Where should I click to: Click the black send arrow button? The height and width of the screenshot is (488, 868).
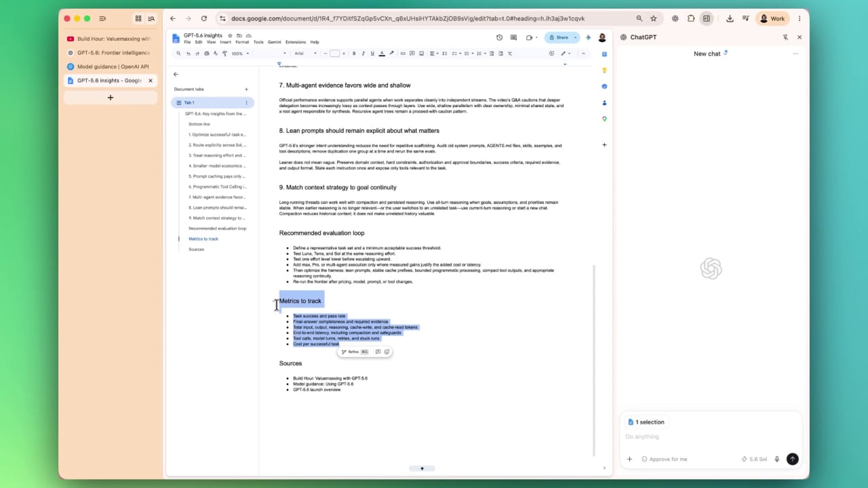[x=792, y=459]
